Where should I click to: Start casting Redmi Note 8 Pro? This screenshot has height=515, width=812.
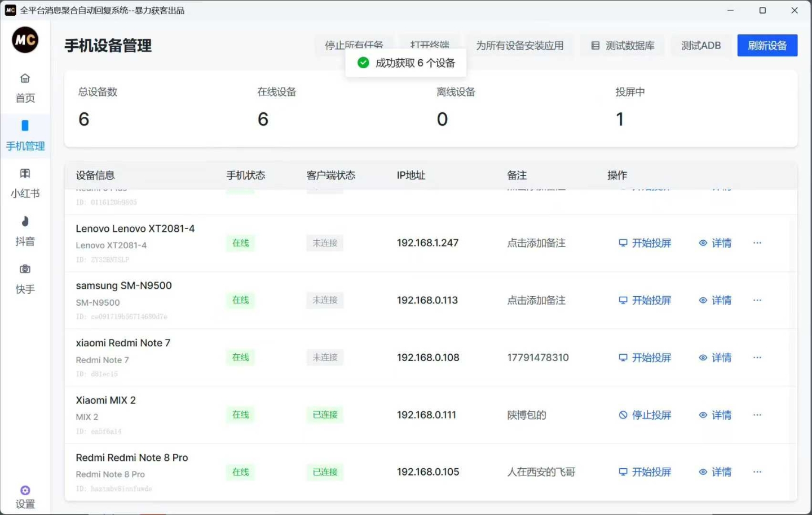[645, 472]
